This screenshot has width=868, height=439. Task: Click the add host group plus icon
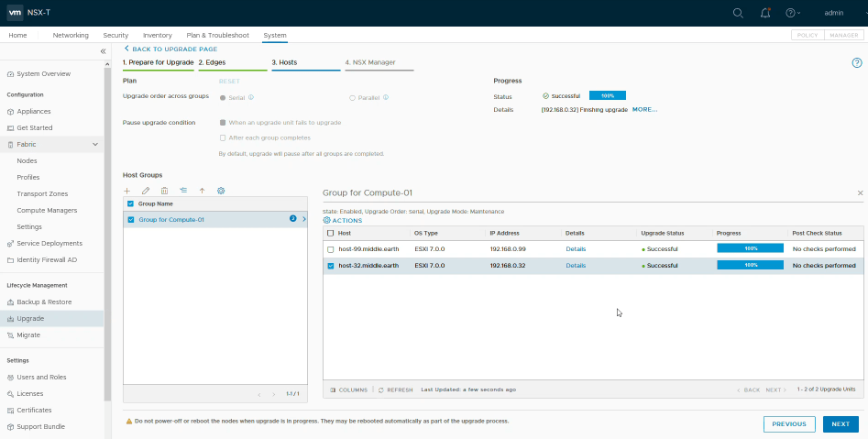click(127, 191)
